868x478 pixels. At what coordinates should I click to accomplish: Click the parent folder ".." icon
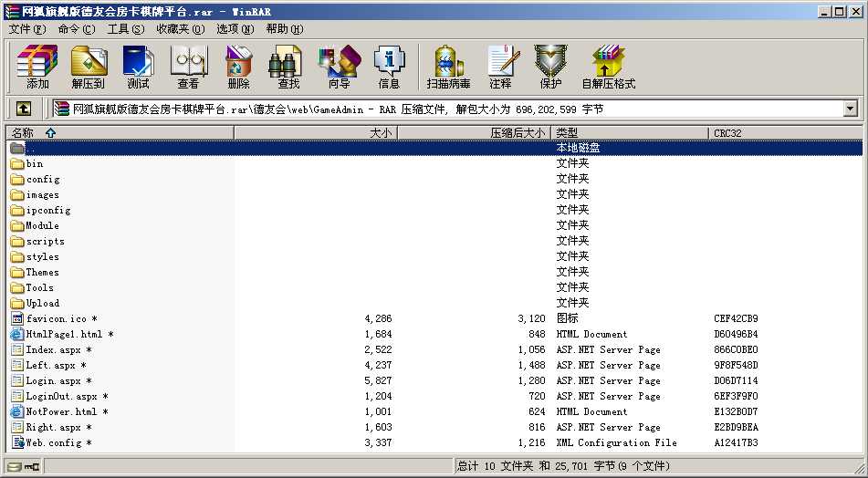(17, 149)
